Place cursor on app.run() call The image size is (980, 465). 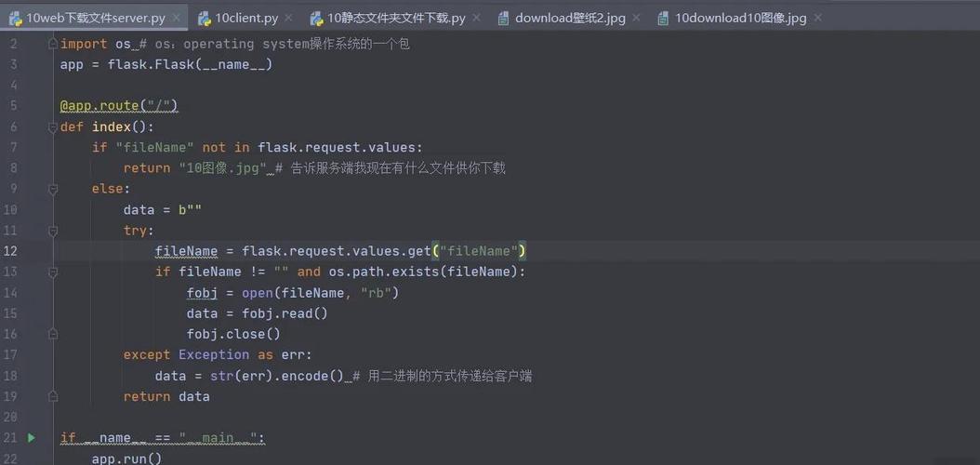point(126,458)
